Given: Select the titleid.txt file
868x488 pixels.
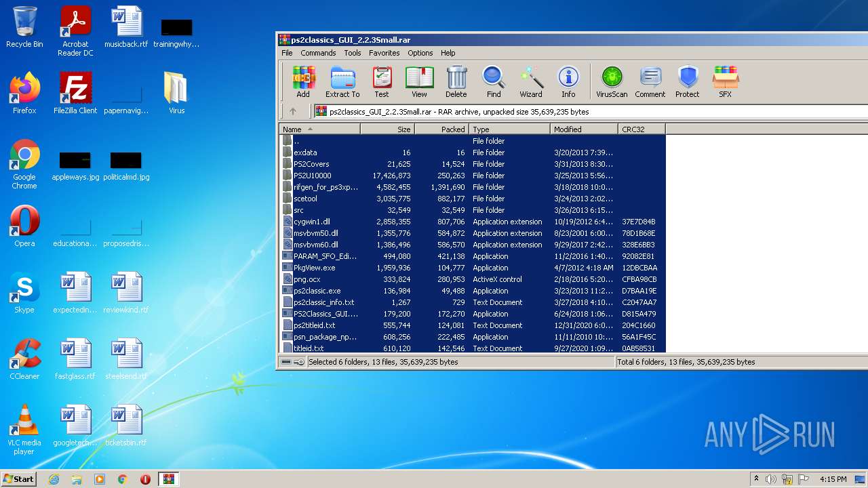Looking at the screenshot, I should 473,348.
